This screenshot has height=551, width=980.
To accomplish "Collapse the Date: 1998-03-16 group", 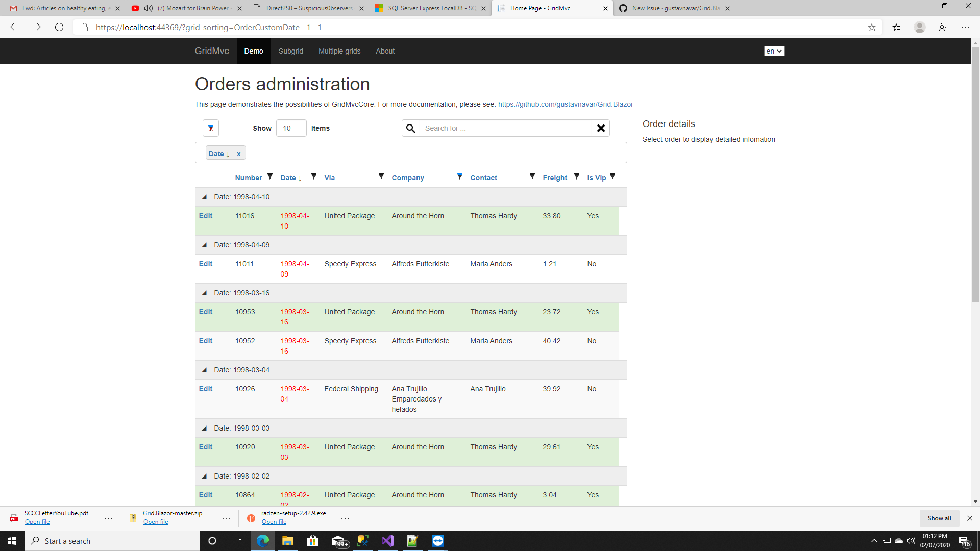I will point(204,293).
